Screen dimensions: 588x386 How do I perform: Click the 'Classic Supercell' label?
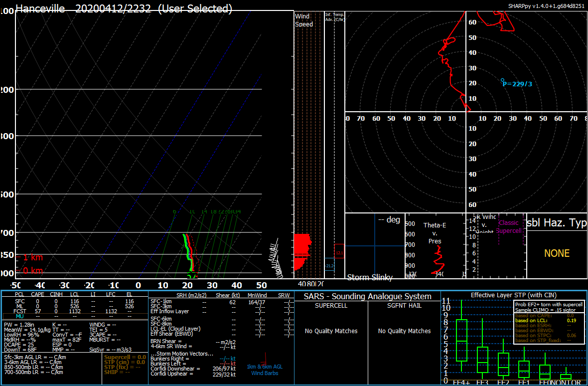509,226
